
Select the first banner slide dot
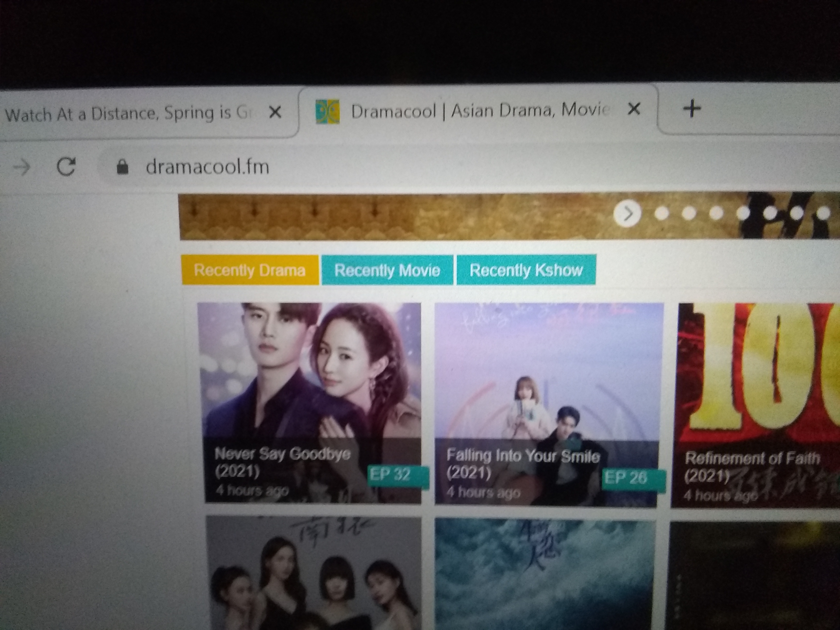pyautogui.click(x=661, y=213)
